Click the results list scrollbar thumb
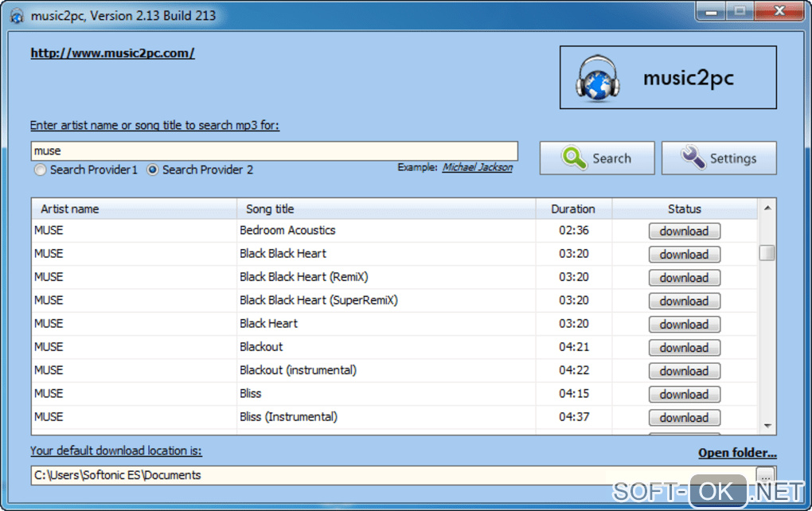This screenshot has width=812, height=511. (x=767, y=253)
